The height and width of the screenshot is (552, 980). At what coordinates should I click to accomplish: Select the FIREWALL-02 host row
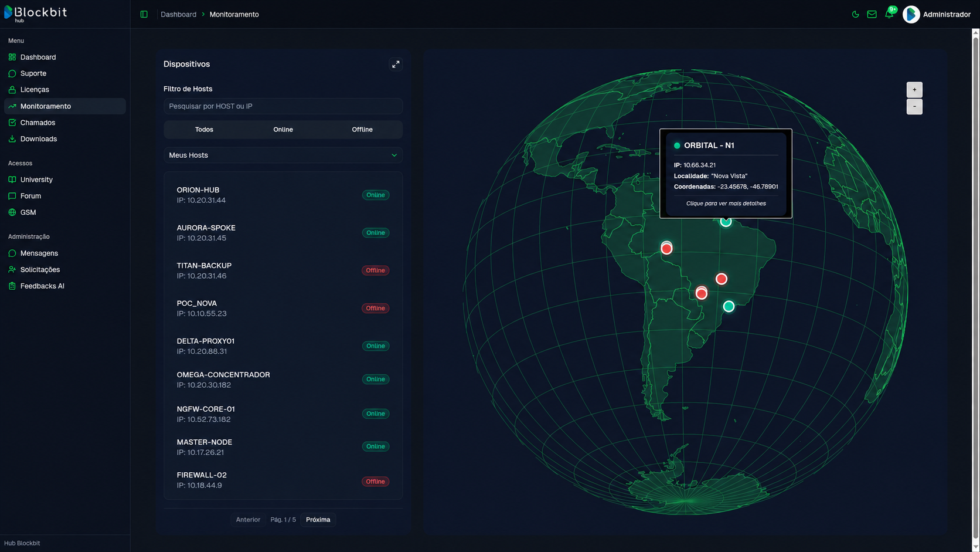click(x=283, y=480)
